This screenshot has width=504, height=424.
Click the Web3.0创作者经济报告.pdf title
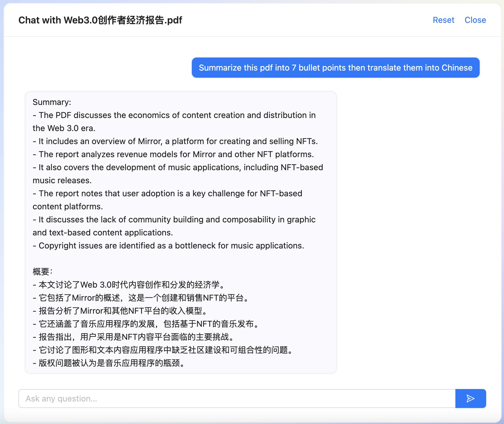[x=100, y=20]
